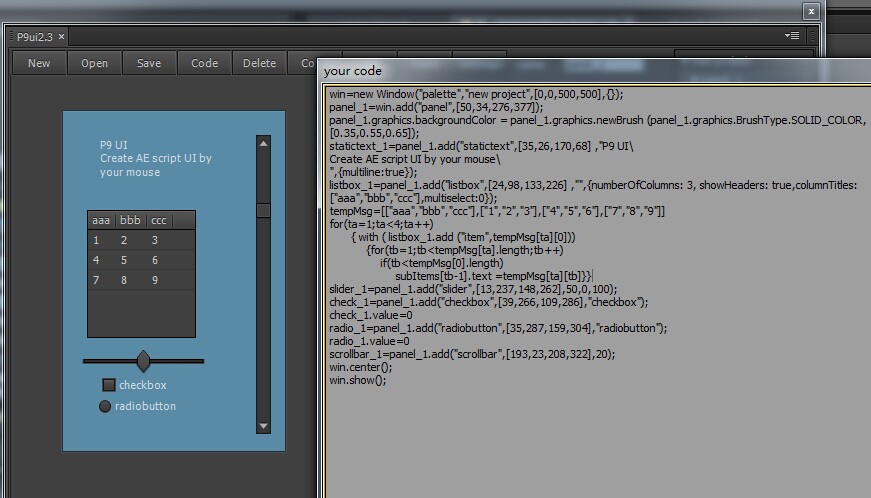
Task: Click the slider diamond handle
Action: point(143,361)
